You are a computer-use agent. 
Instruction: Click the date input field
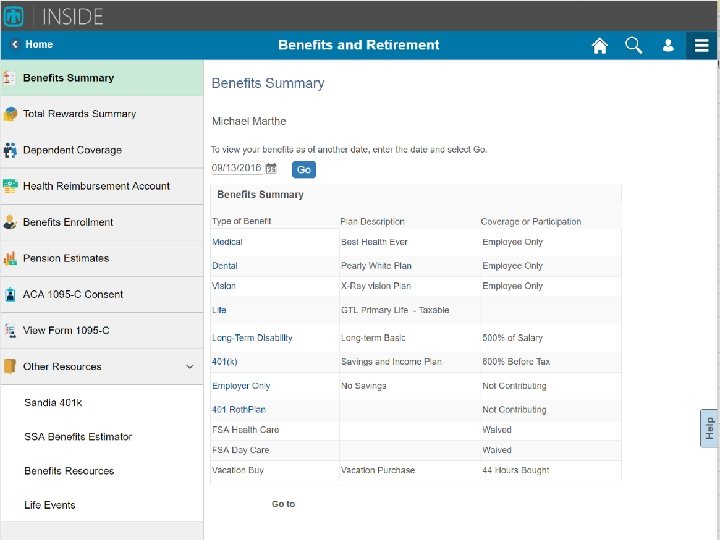237,168
